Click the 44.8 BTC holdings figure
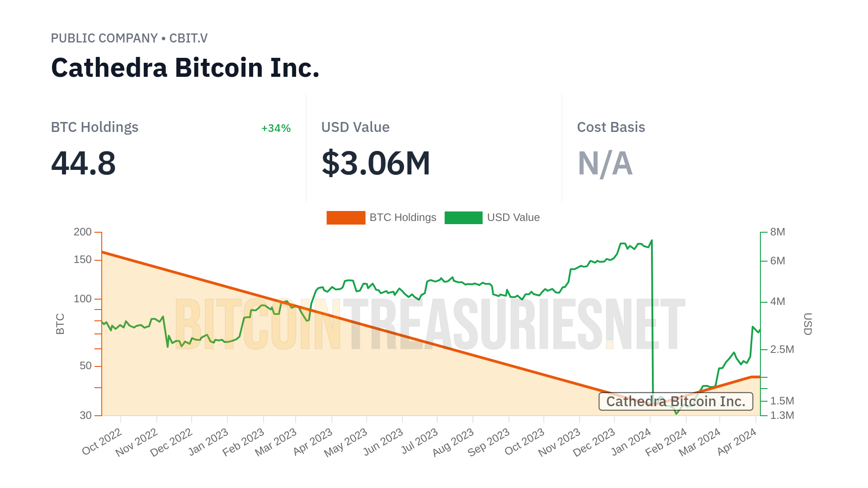Image resolution: width=868 pixels, height=488 pixels. (84, 163)
